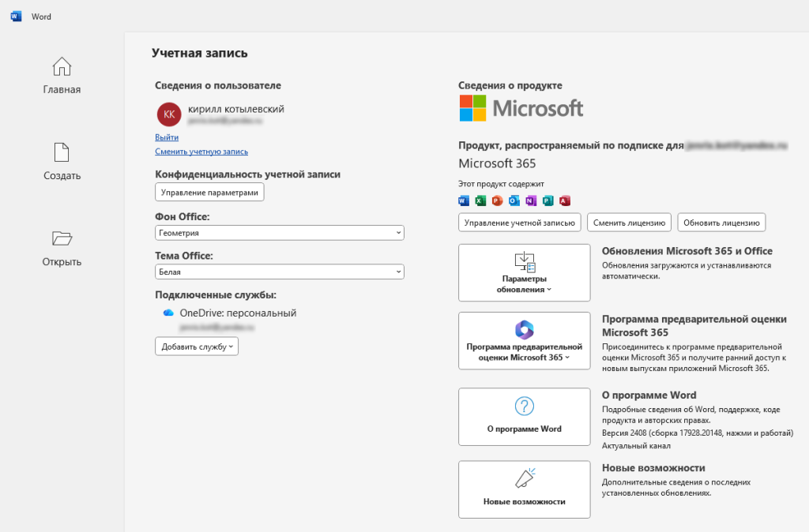The width and height of the screenshot is (809, 532).
Task: Open the Создать new document page
Action: coord(62,162)
